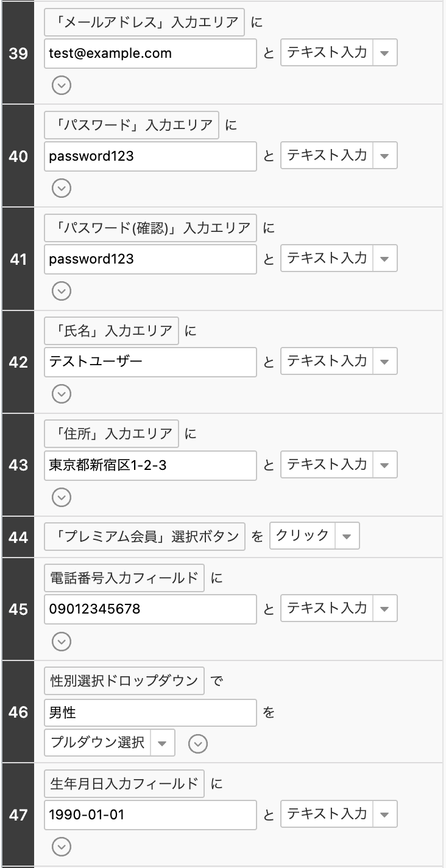Click the 1990-01-01 value field
This screenshot has height=868, width=446.
pyautogui.click(x=150, y=814)
